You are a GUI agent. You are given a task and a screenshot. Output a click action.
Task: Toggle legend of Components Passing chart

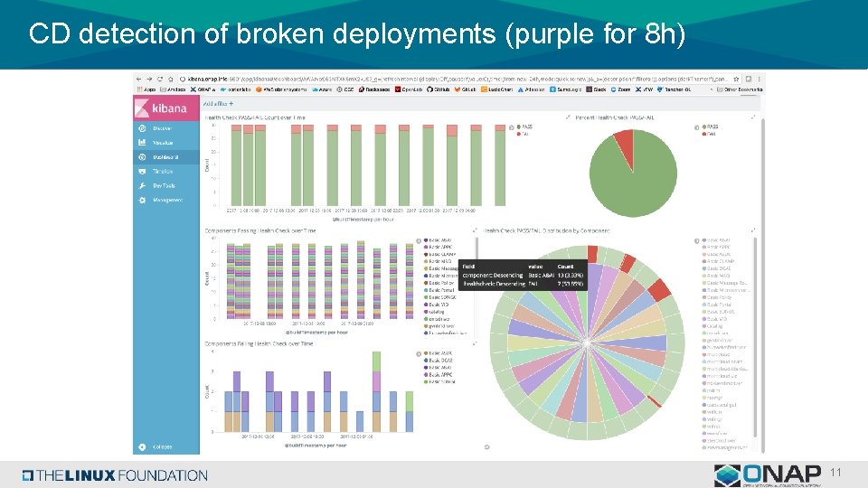(x=419, y=240)
